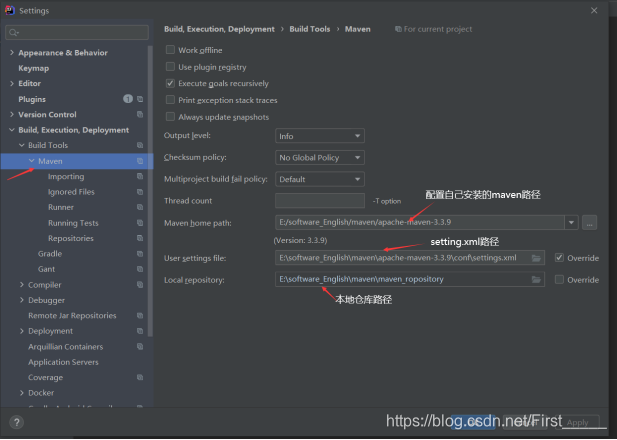
Task: Open the help question mark button
Action: click(x=17, y=423)
